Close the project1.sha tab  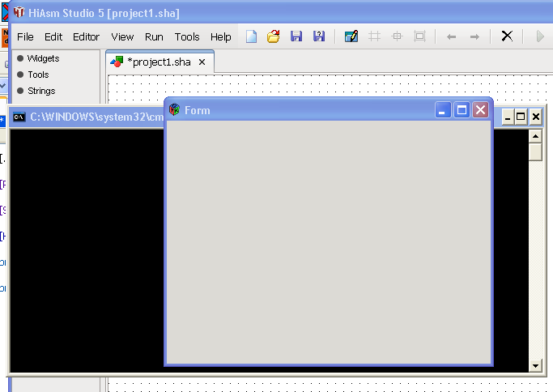[x=202, y=62]
